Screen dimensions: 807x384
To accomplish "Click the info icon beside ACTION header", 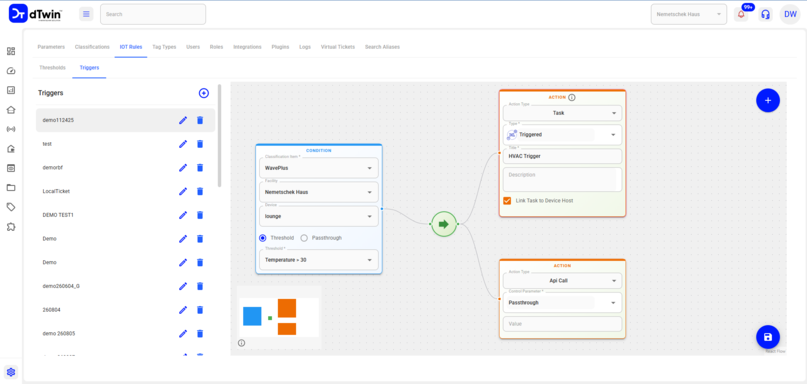I will [572, 97].
